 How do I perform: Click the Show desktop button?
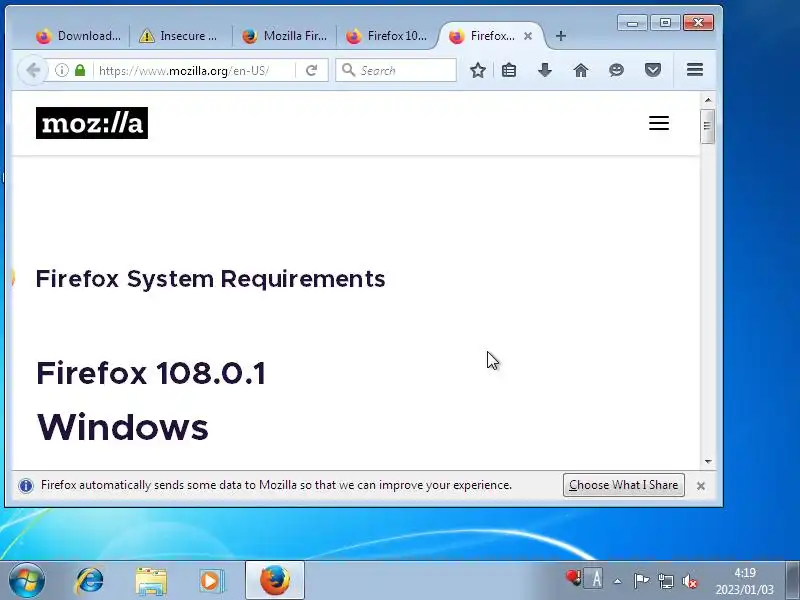792,580
